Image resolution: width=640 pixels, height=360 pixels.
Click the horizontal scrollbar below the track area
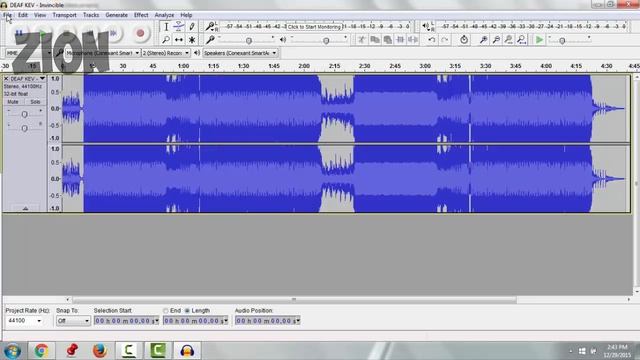click(x=294, y=300)
